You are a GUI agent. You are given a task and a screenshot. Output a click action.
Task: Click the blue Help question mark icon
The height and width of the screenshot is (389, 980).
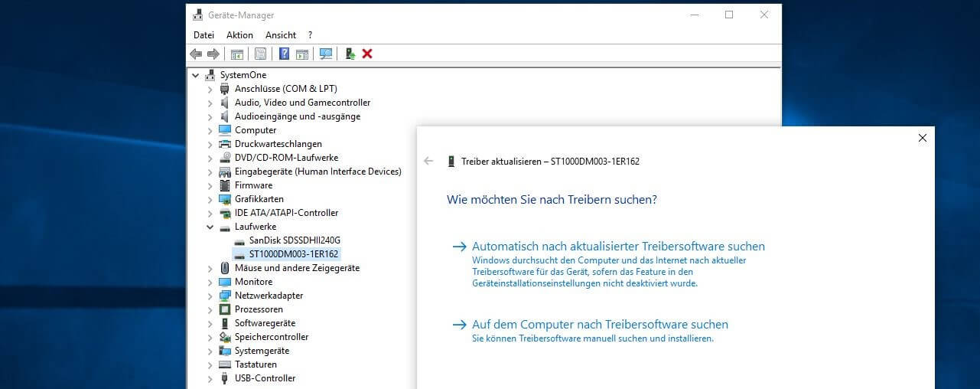(284, 54)
